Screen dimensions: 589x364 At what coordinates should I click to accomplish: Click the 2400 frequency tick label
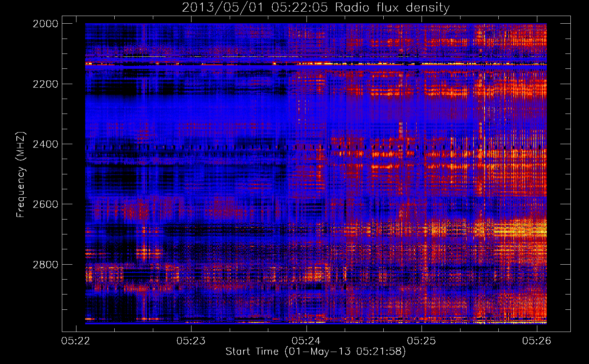[x=46, y=144]
